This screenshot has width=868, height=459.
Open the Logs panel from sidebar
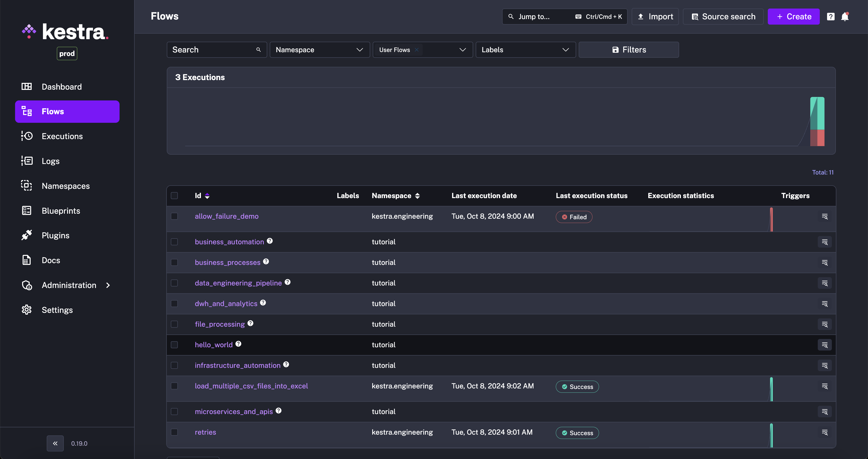pyautogui.click(x=50, y=161)
